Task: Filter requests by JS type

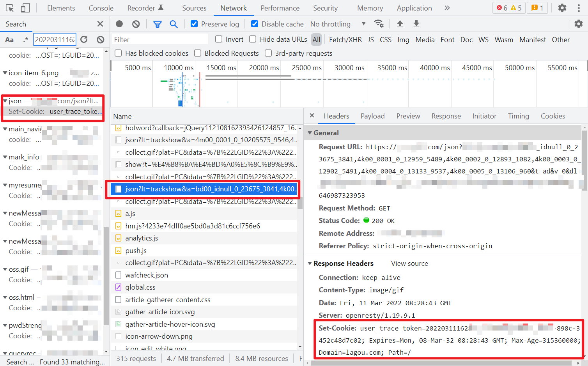Action: [370, 39]
